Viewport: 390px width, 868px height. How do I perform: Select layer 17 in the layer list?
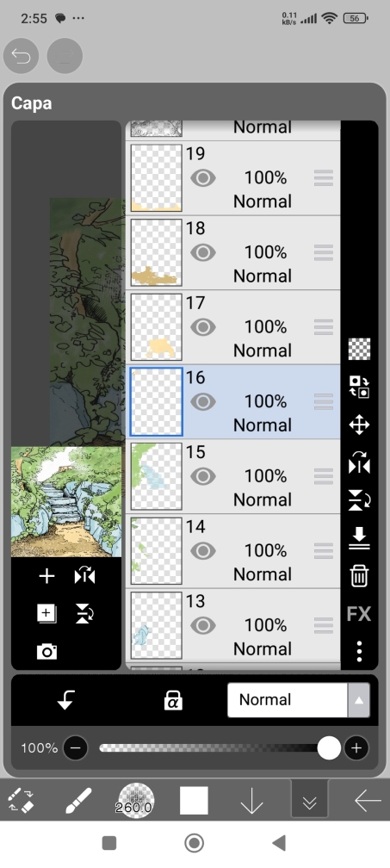point(233,327)
